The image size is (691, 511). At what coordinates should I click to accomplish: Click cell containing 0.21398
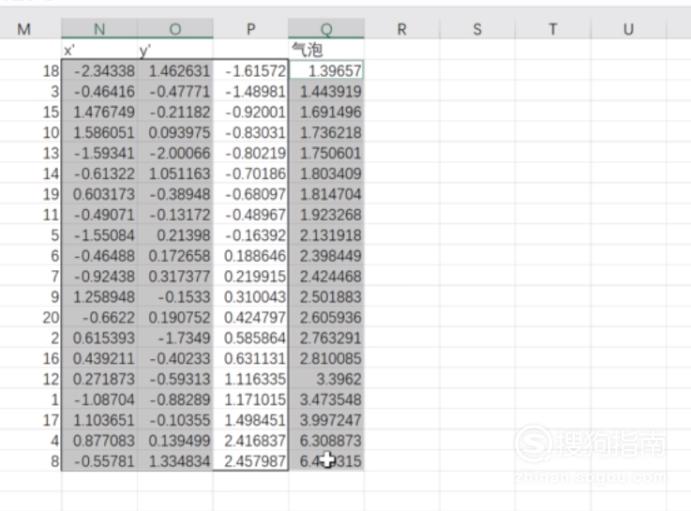pos(175,235)
